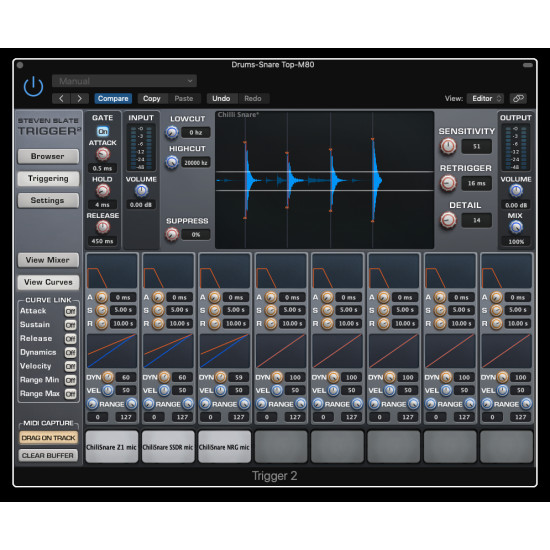Enable the Compare button
The height and width of the screenshot is (550, 550).
113,99
